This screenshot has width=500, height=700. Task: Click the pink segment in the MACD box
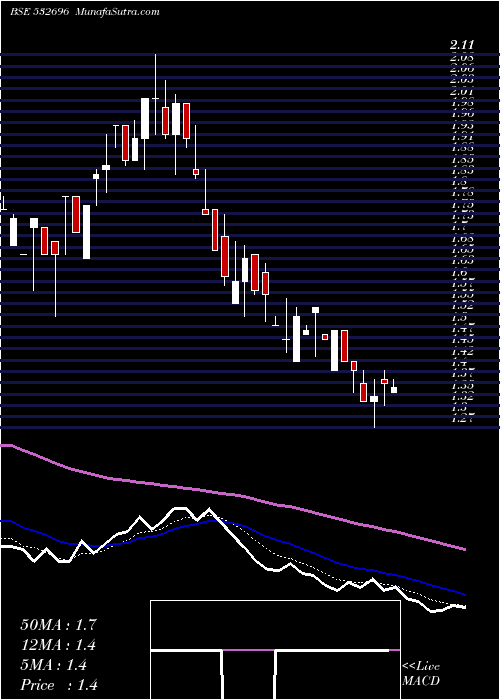click(x=248, y=650)
